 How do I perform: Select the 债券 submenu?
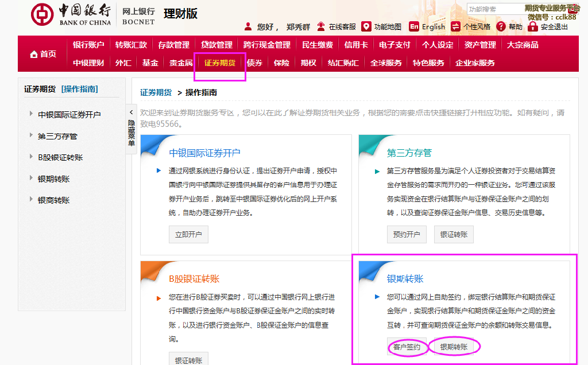tap(254, 63)
